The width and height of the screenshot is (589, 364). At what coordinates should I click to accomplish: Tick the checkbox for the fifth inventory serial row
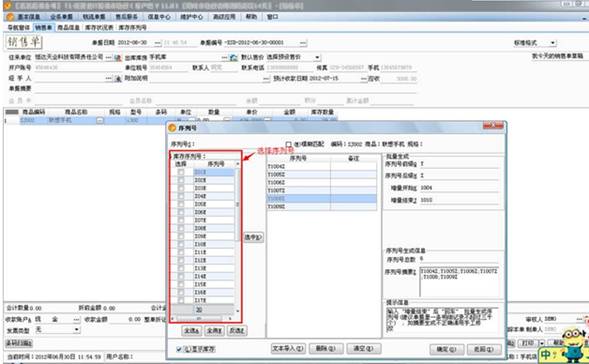(x=181, y=204)
